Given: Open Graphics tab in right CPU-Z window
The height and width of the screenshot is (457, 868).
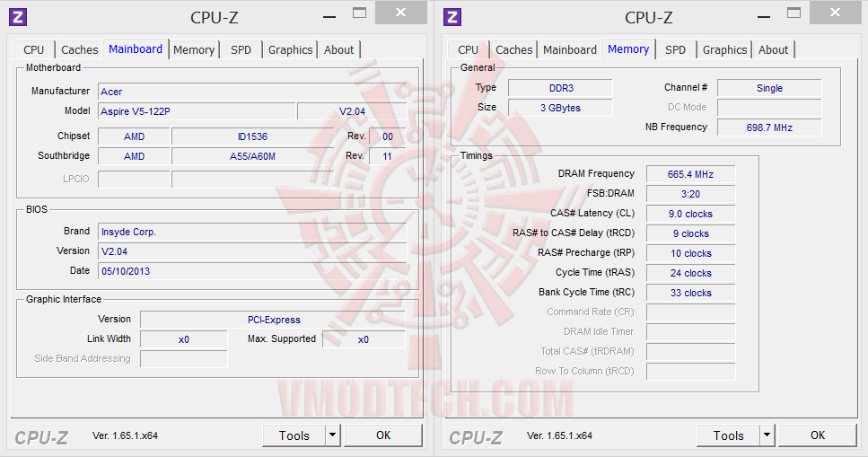Looking at the screenshot, I should pos(725,50).
